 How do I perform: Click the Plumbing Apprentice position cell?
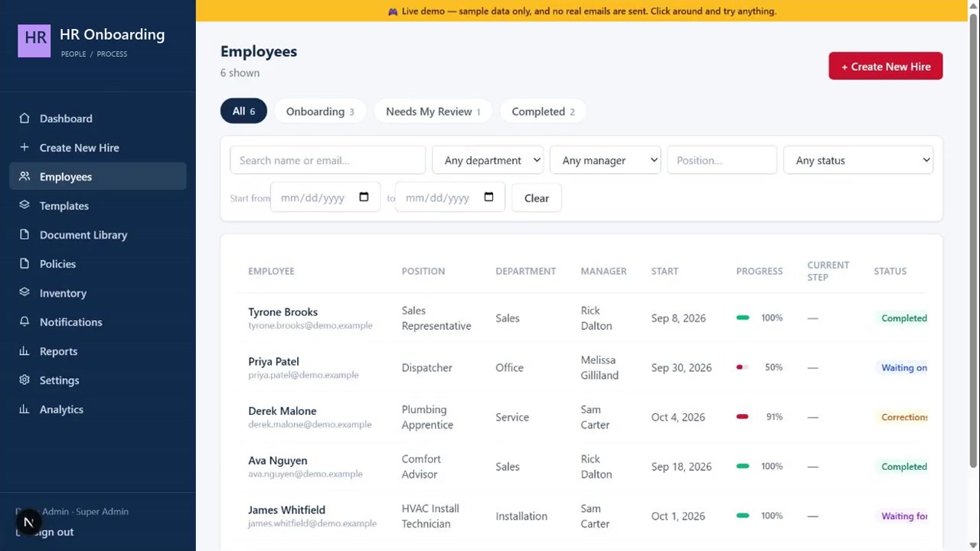tap(427, 417)
